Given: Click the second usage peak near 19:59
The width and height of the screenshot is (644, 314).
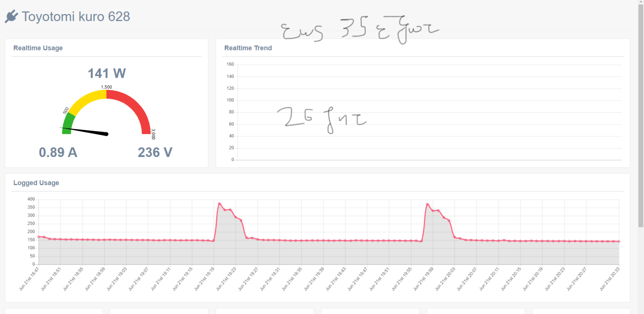Looking at the screenshot, I should click(x=427, y=205).
